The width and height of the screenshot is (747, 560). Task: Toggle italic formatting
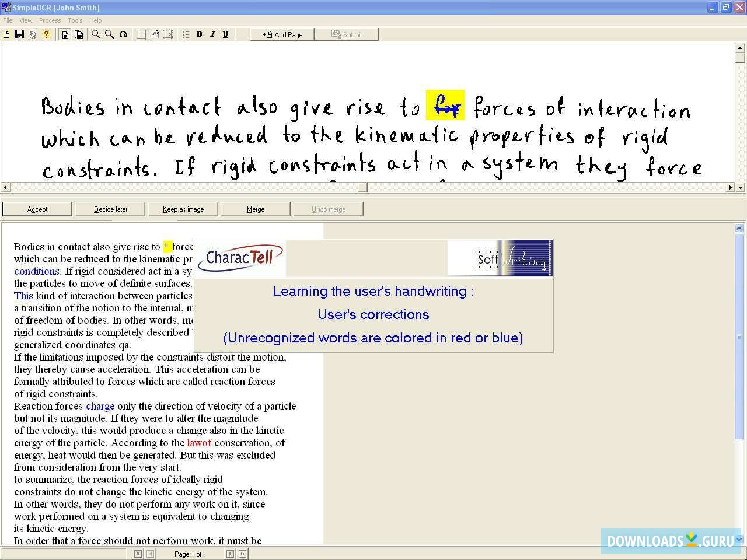click(212, 34)
